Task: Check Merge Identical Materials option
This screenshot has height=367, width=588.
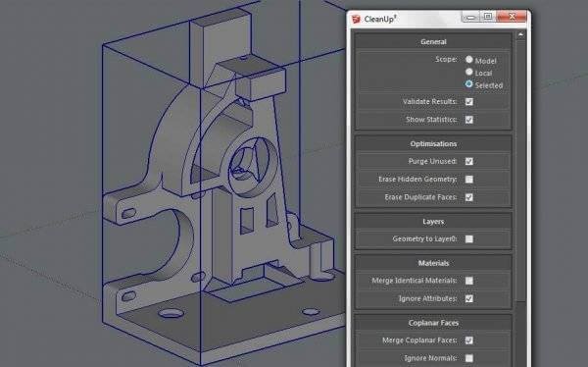Action: pos(469,281)
